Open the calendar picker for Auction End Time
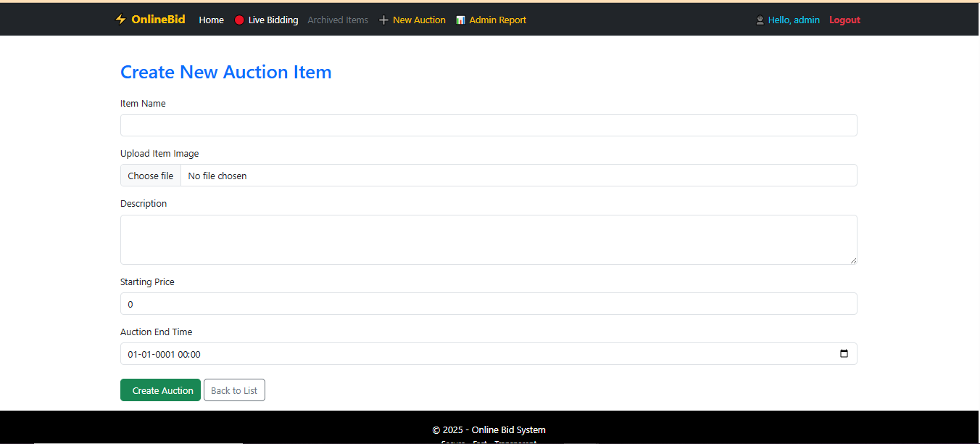Screen dimensions: 980x444 844,354
